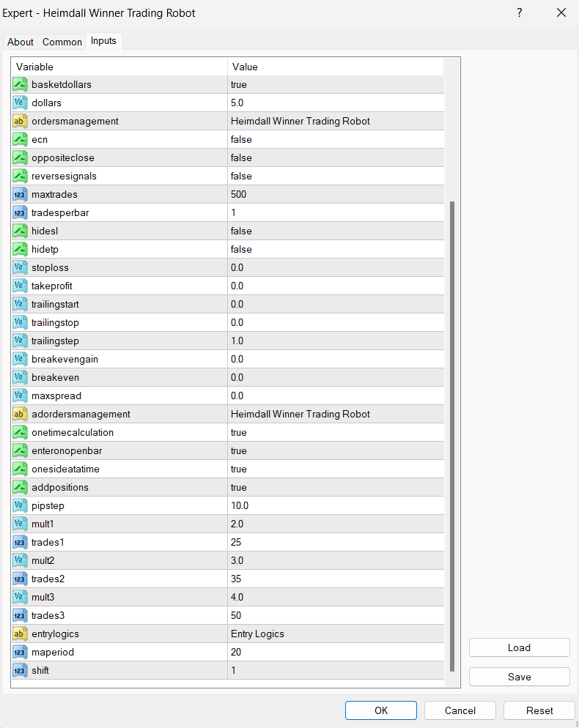Click the Value column header

tap(336, 67)
